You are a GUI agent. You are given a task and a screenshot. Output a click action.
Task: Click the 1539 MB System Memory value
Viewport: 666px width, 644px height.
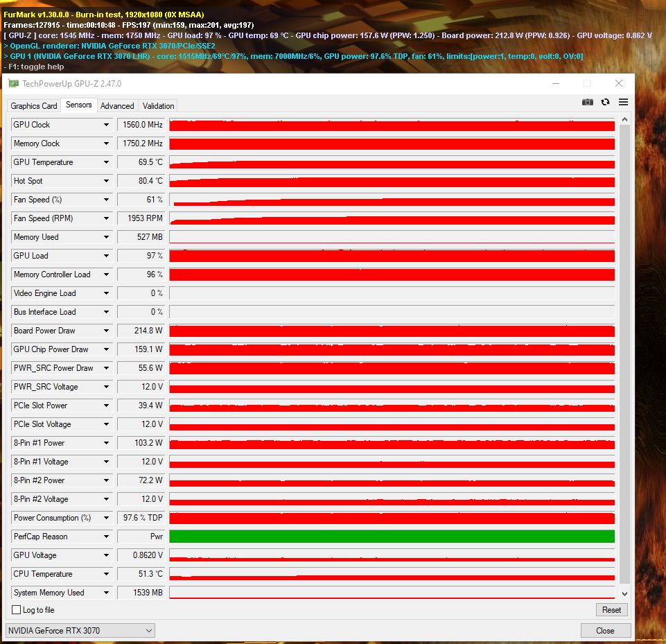coord(142,592)
